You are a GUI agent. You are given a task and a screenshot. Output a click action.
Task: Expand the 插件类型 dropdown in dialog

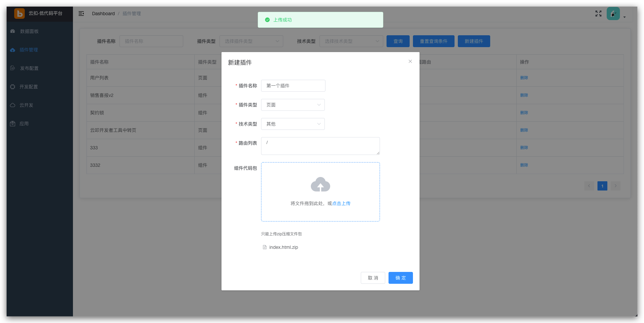[293, 105]
